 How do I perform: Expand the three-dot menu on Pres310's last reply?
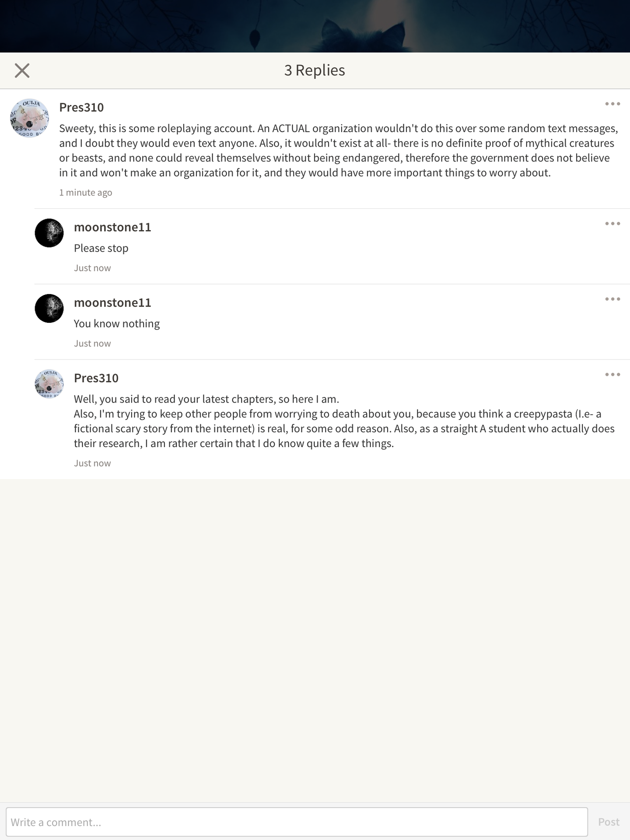pos(612,374)
